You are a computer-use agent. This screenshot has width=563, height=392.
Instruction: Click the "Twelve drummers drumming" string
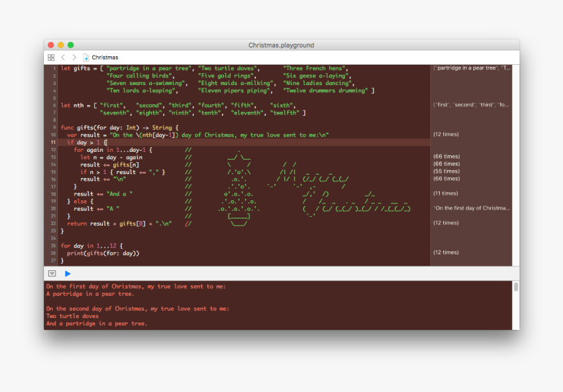(325, 90)
